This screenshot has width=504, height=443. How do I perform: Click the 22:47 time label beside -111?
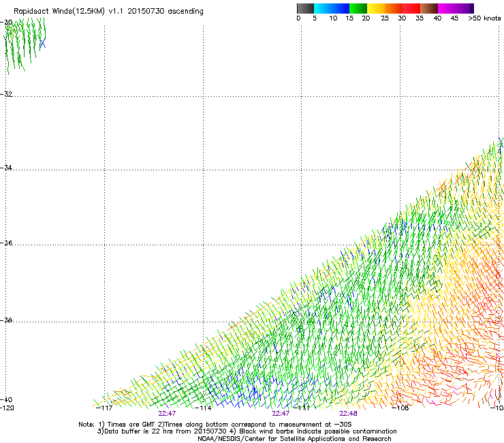(281, 414)
